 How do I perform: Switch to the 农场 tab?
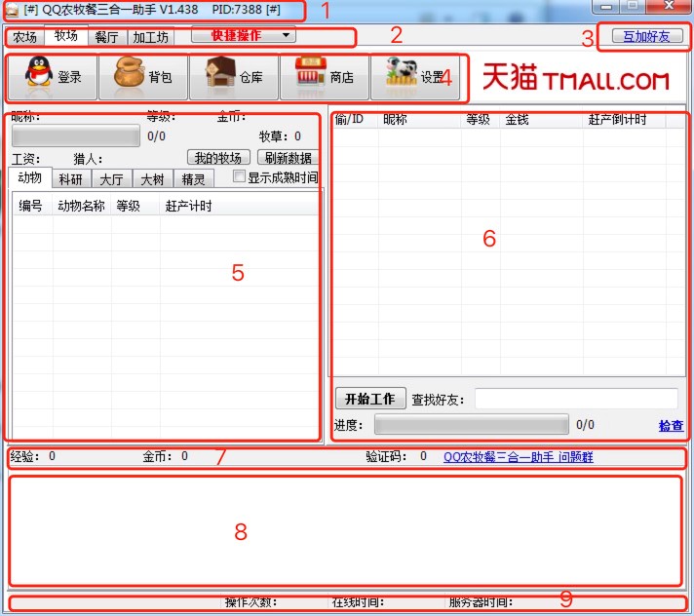25,37
